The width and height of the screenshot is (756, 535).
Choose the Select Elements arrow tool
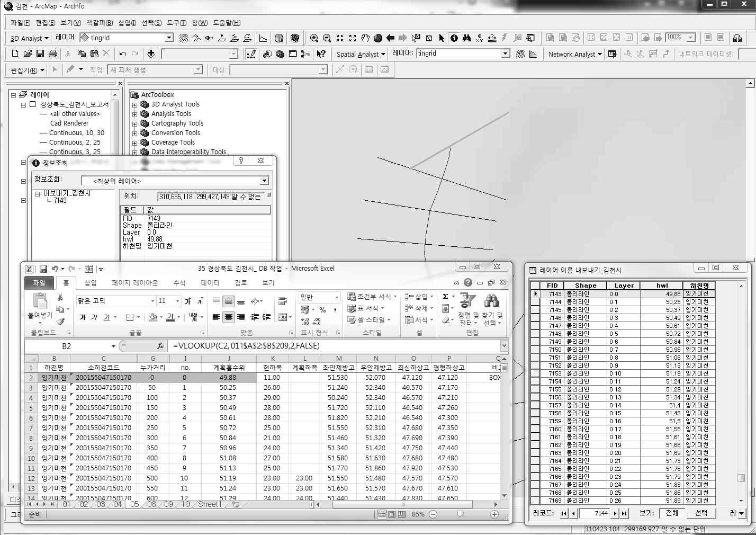(x=442, y=38)
